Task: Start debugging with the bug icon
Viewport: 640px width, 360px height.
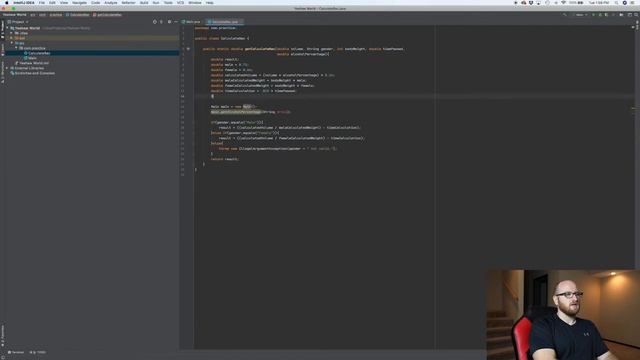Action: coord(600,15)
